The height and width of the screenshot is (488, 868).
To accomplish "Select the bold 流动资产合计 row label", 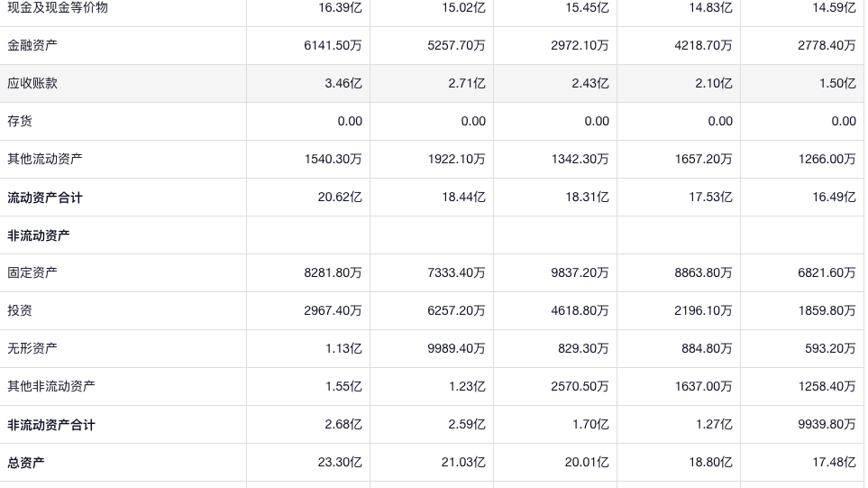I will coord(45,198).
